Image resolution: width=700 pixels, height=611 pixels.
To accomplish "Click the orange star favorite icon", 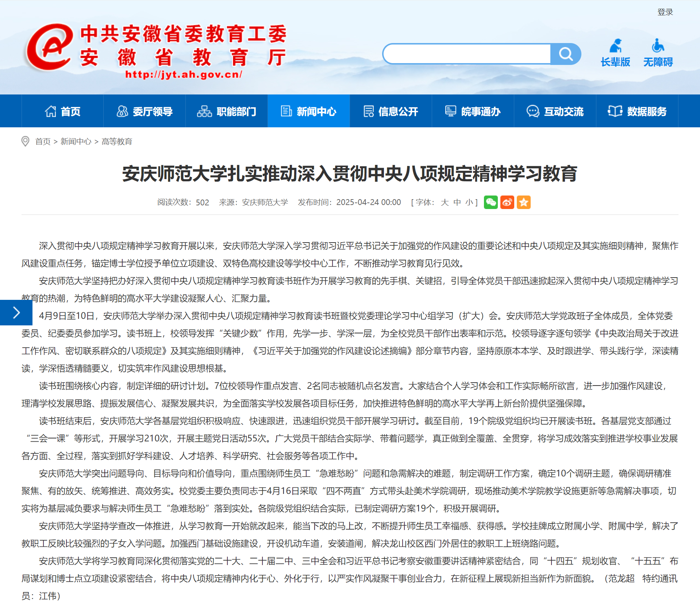I will tap(523, 202).
